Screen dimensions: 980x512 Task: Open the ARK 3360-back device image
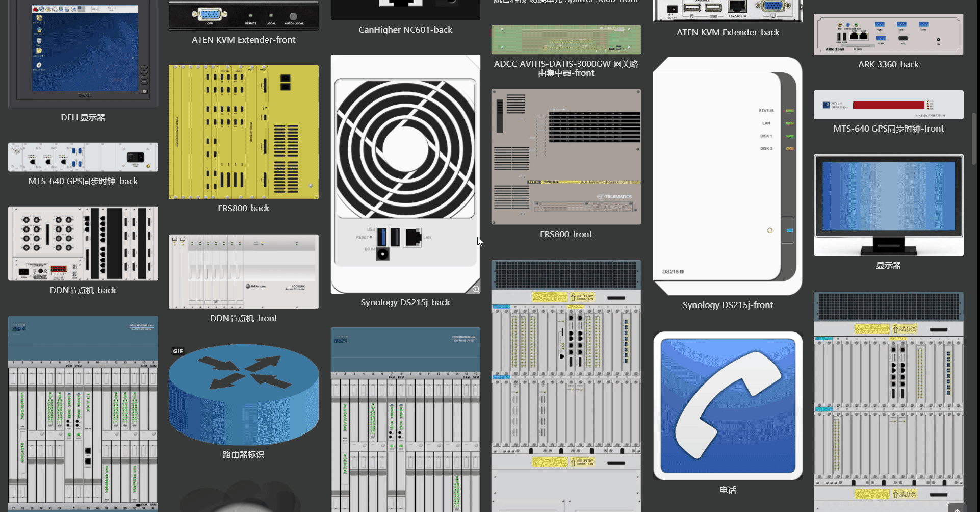pos(889,34)
